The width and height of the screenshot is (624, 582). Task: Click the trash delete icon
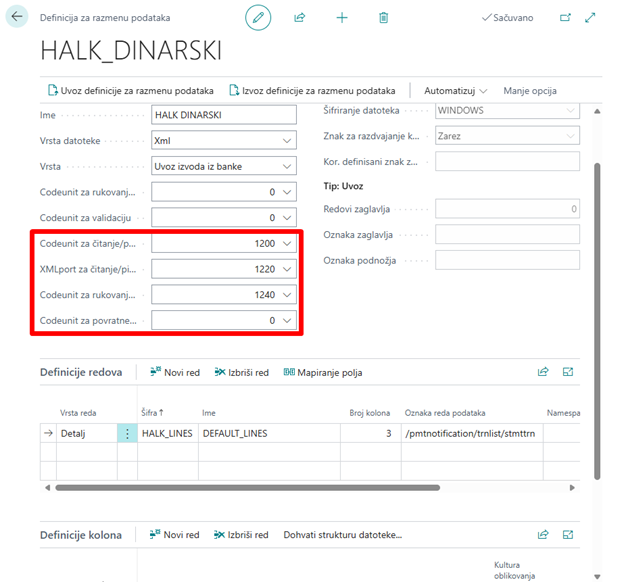384,18
